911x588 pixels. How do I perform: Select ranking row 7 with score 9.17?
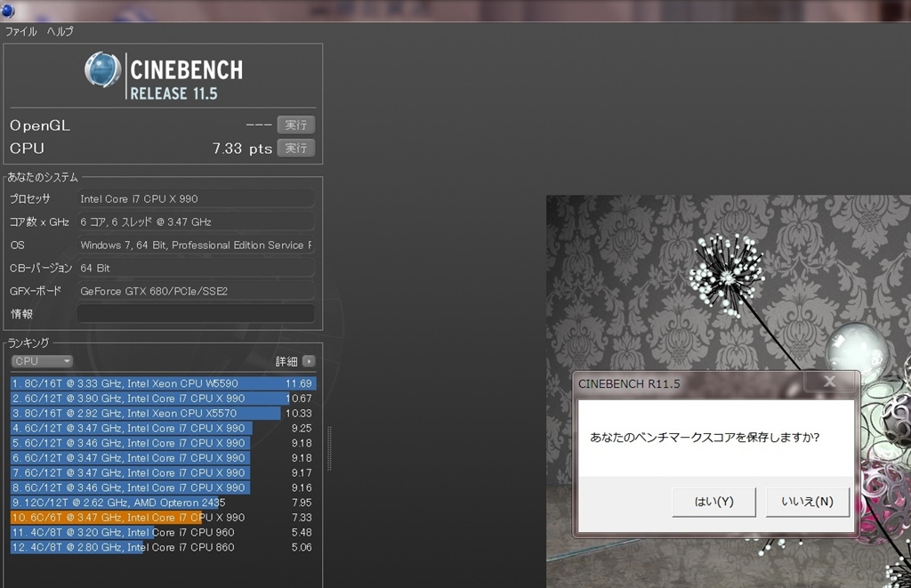163,473
